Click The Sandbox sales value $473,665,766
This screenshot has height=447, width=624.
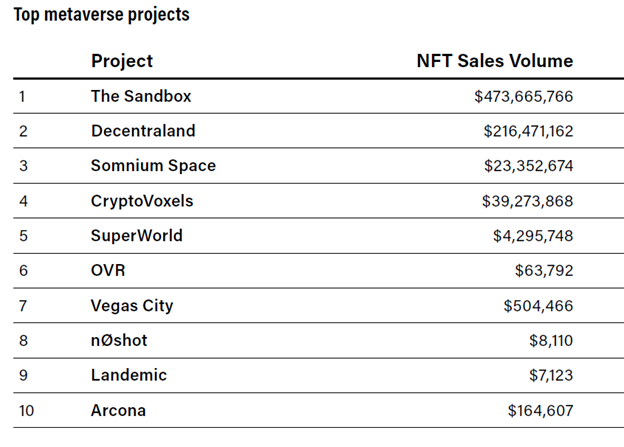pyautogui.click(x=523, y=96)
